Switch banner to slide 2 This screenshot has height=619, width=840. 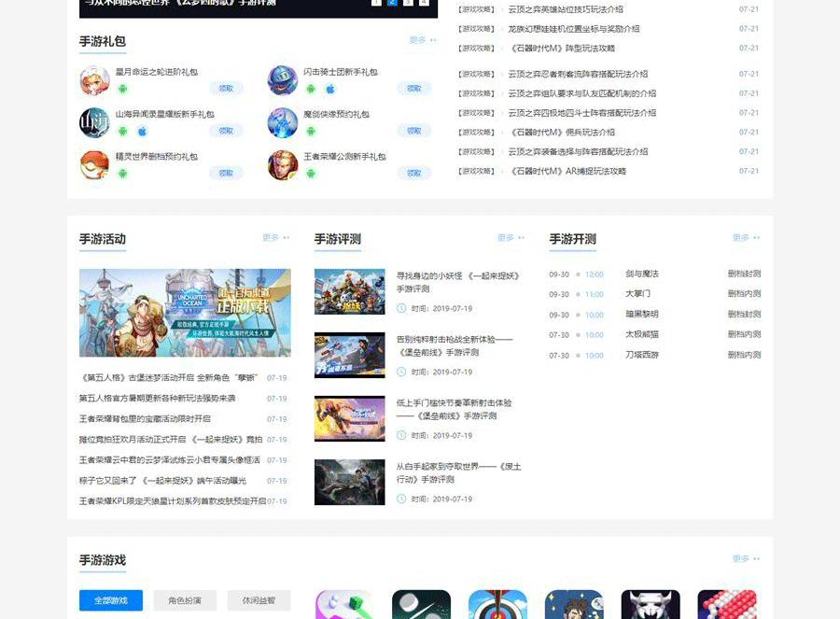point(392,2)
